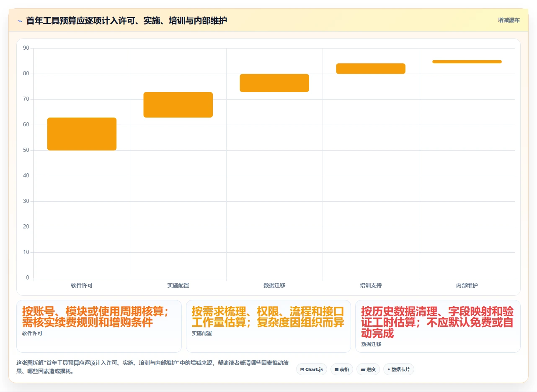Screen dimensions: 537x392
Task: Click the 数据卡片 tag chip
Action: point(399,369)
